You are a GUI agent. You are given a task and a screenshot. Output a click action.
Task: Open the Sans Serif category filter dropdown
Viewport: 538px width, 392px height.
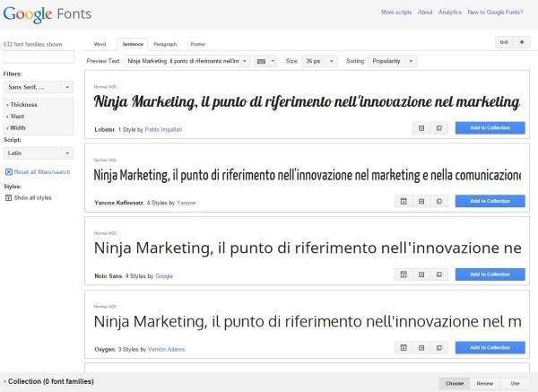[39, 87]
